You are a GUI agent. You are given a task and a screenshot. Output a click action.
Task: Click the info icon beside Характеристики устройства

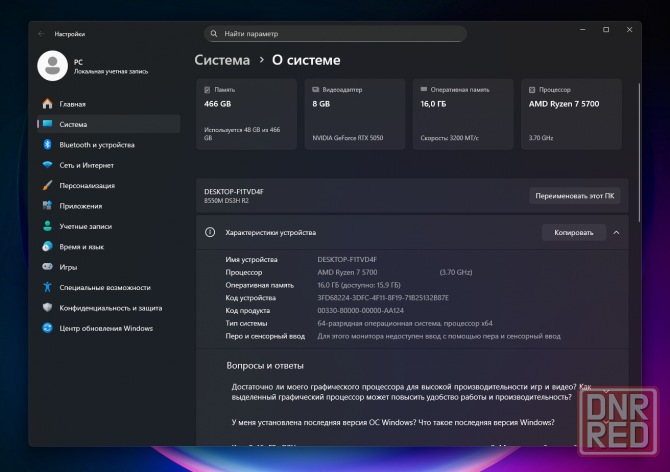(210, 232)
